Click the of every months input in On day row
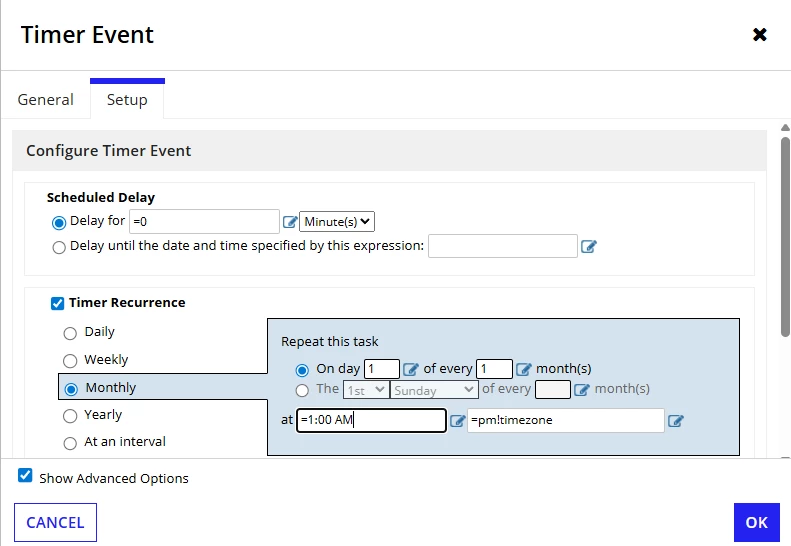 494,369
